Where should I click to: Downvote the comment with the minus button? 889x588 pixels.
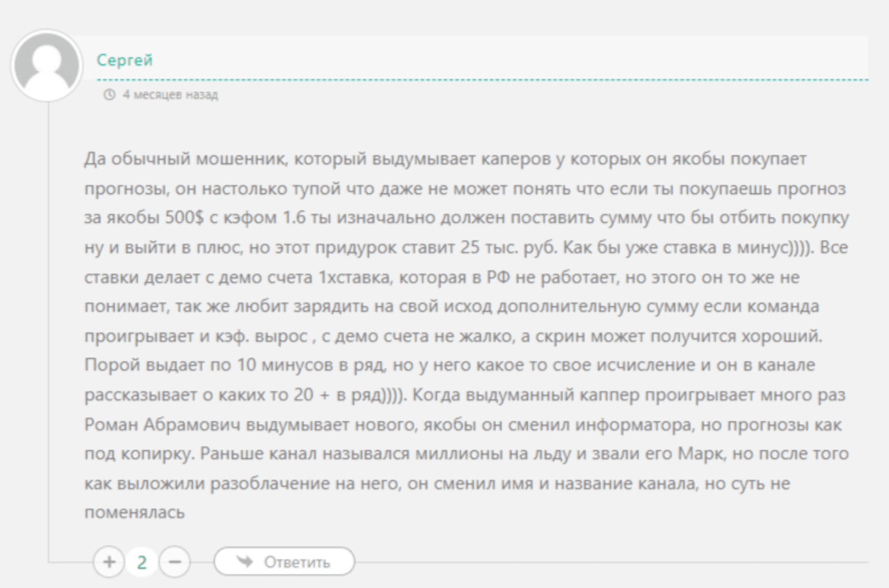(x=174, y=562)
